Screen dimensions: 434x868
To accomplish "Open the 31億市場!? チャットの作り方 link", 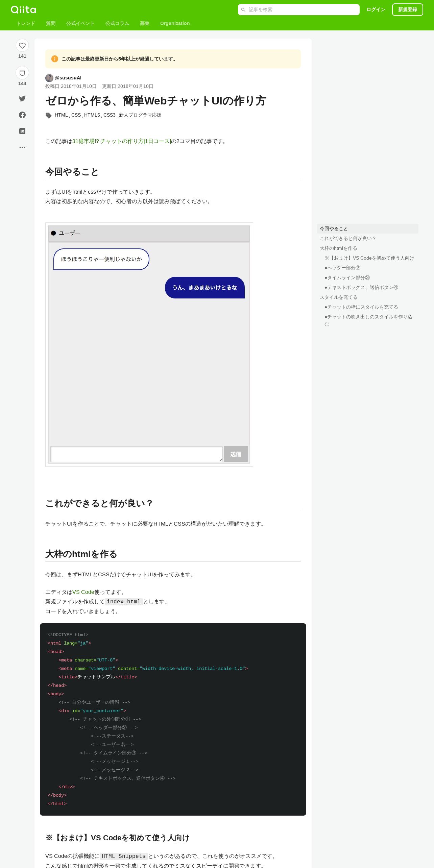I will tap(122, 141).
